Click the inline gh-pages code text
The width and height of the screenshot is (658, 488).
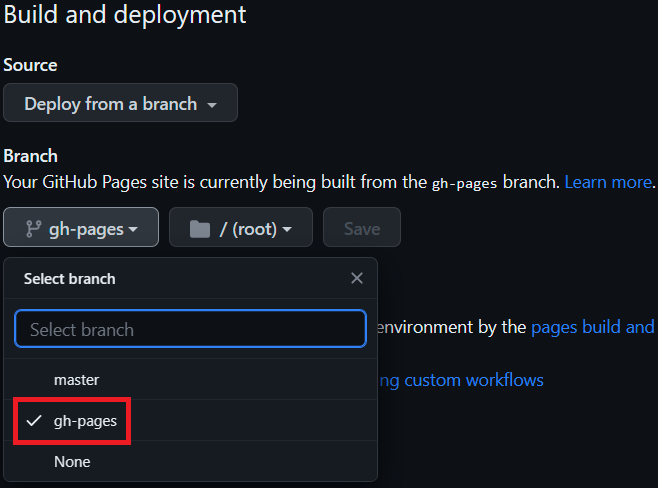(x=465, y=183)
